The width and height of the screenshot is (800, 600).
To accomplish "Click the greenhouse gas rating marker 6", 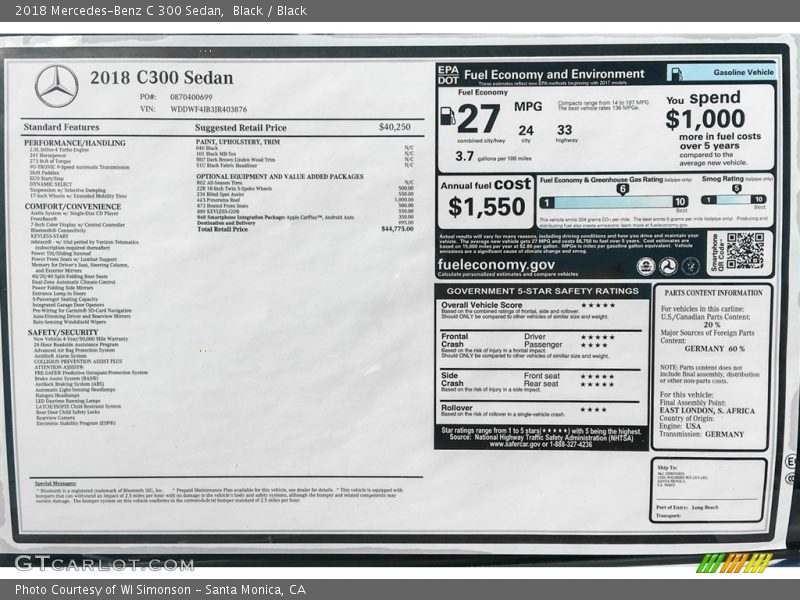I will [622, 189].
